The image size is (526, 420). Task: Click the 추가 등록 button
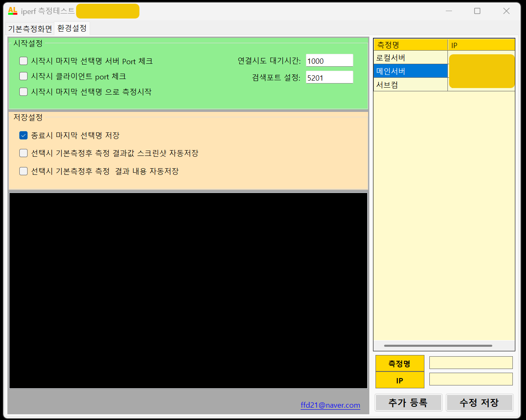408,402
